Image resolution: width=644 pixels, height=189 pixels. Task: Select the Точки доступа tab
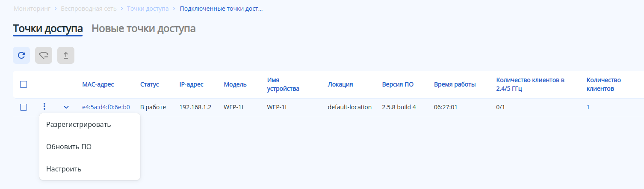click(x=48, y=29)
